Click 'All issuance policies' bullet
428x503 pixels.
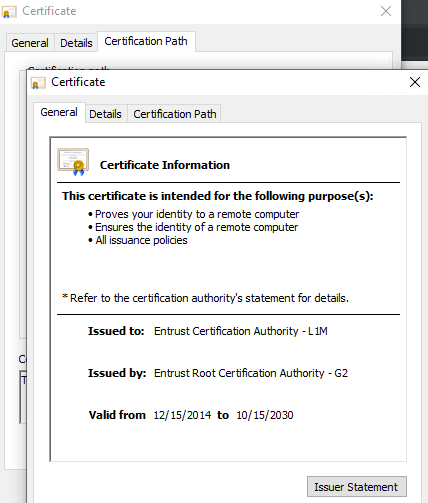(x=141, y=240)
